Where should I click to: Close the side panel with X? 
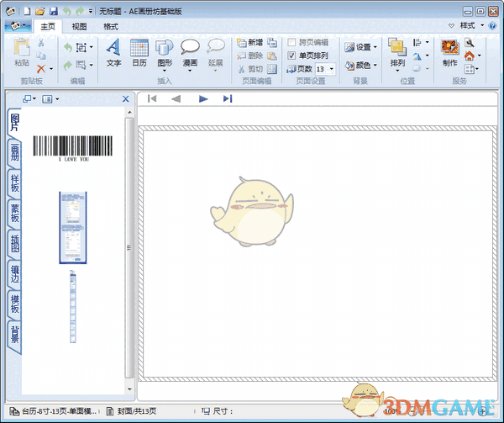pyautogui.click(x=126, y=98)
